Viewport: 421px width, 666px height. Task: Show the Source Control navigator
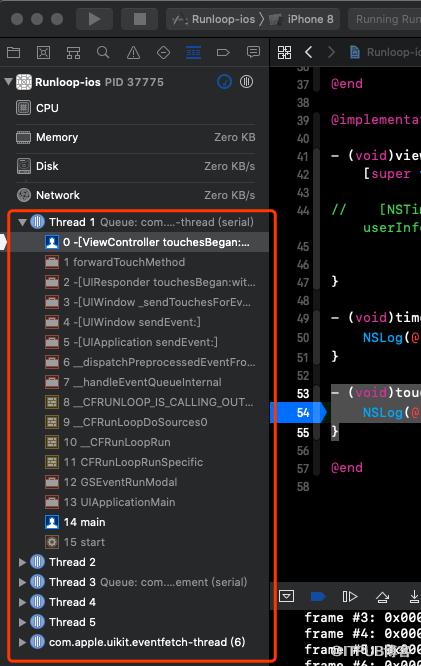43,53
